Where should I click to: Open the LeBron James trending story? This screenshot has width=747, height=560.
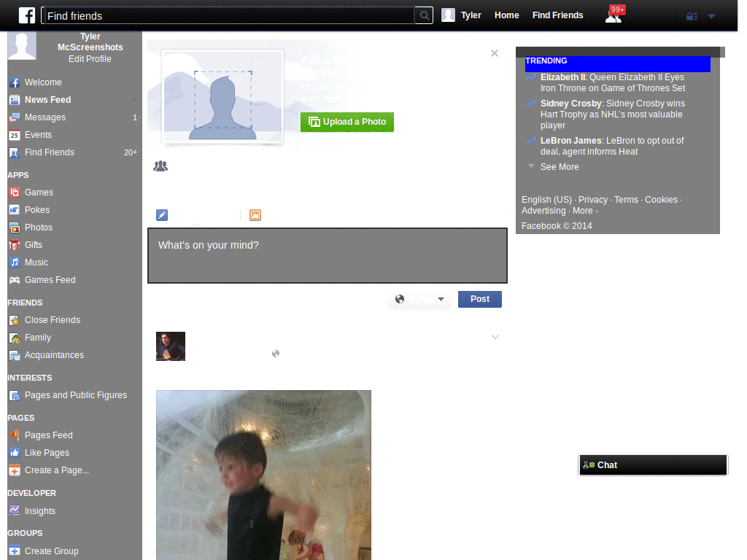pos(612,146)
